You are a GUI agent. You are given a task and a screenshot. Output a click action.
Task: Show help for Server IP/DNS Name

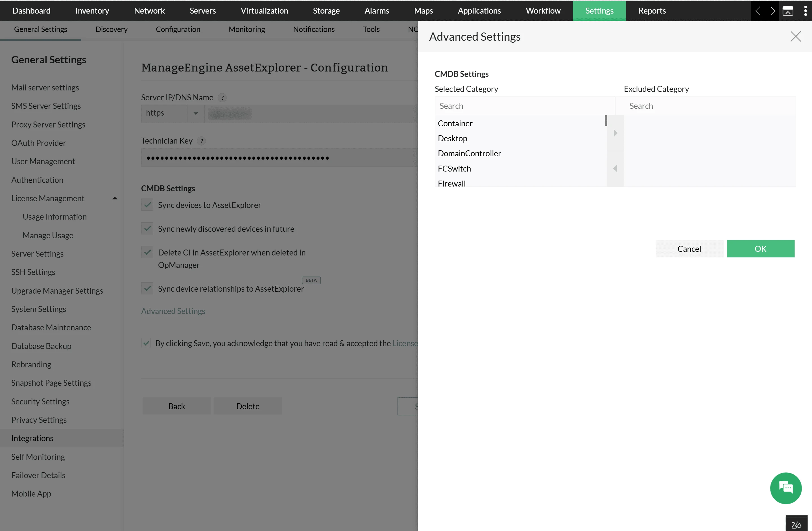[x=222, y=98]
